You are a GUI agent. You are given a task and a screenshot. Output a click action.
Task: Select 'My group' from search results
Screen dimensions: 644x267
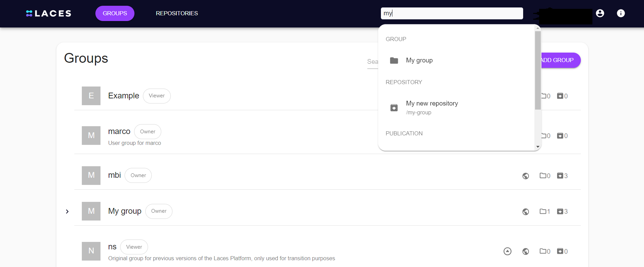click(419, 60)
